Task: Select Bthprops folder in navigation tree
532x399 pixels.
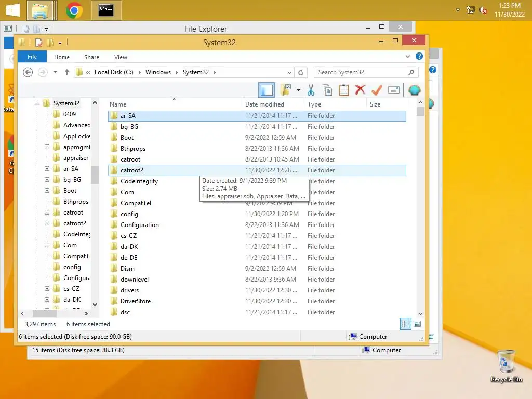Action: (75, 202)
